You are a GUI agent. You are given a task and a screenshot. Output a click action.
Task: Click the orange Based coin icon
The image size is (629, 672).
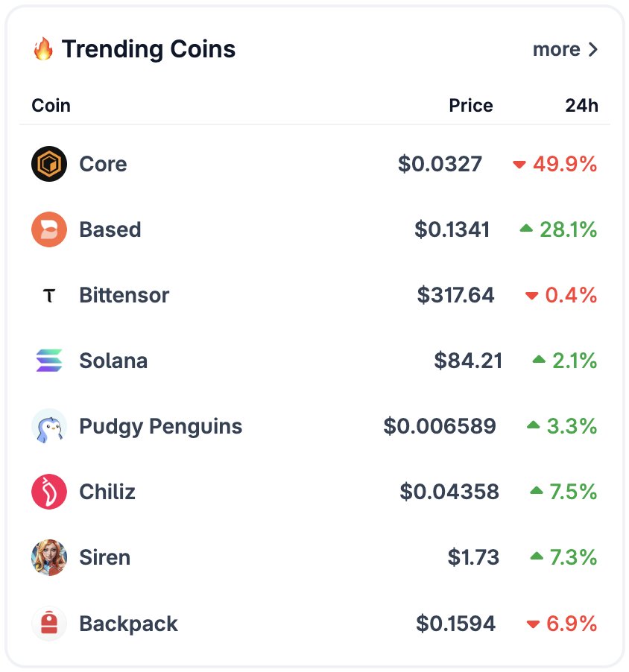[x=49, y=229]
